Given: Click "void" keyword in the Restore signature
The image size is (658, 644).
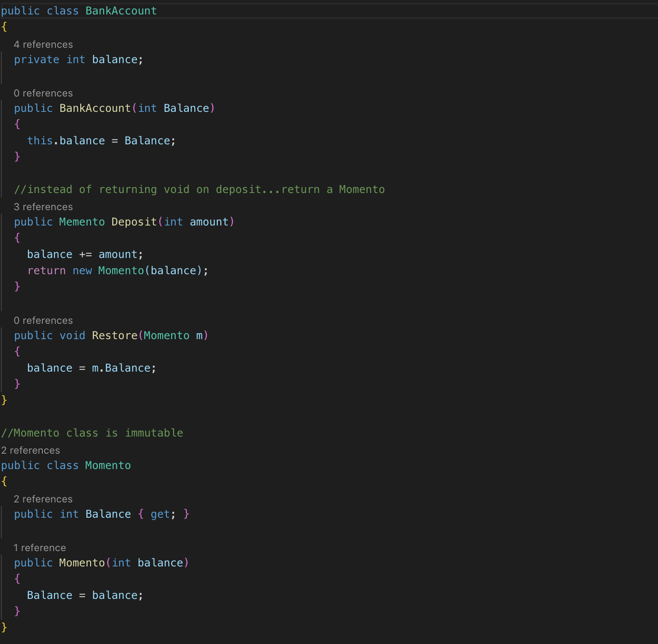Looking at the screenshot, I should pyautogui.click(x=73, y=336).
